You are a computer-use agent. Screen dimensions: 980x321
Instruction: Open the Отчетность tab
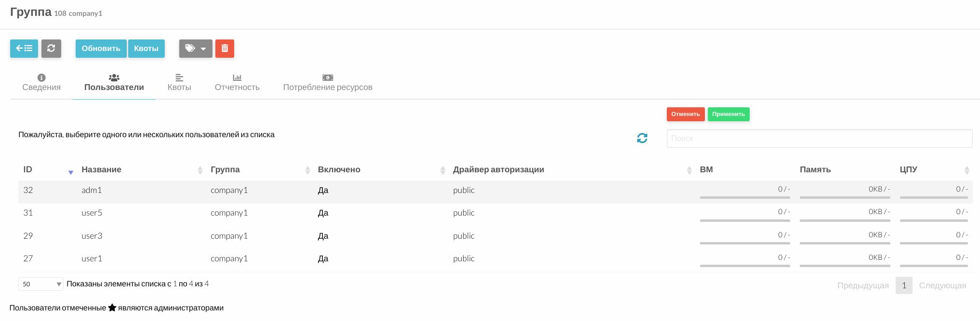coord(237,82)
